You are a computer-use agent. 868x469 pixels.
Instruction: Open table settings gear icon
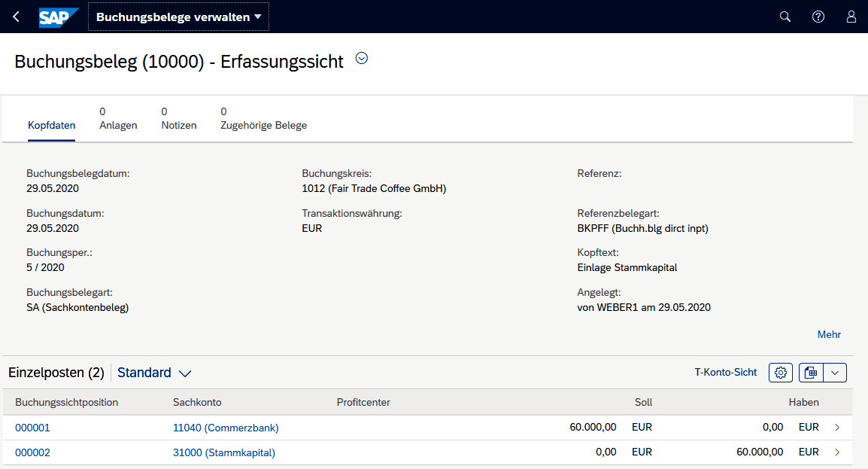coord(781,373)
